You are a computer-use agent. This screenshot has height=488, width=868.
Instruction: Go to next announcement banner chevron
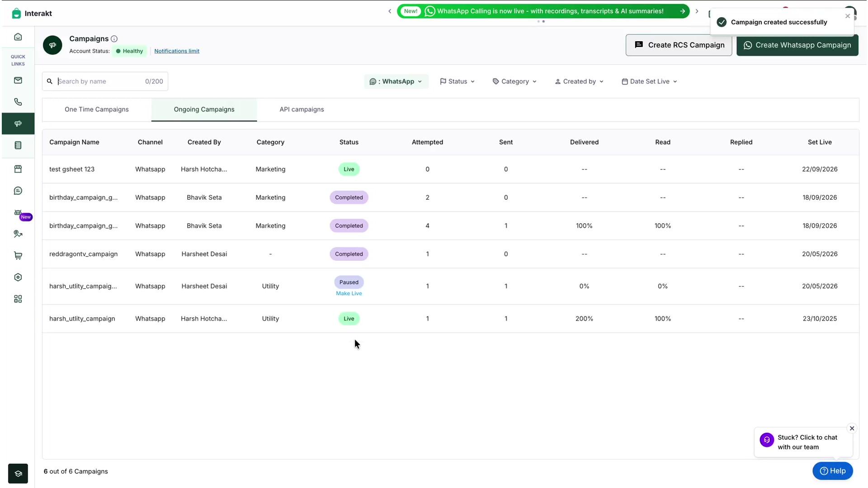pyautogui.click(x=697, y=11)
